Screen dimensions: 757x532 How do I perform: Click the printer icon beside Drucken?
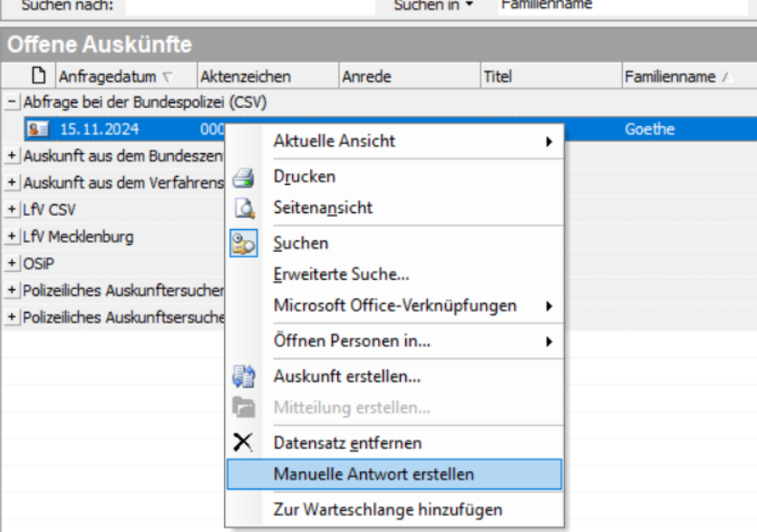click(x=244, y=177)
